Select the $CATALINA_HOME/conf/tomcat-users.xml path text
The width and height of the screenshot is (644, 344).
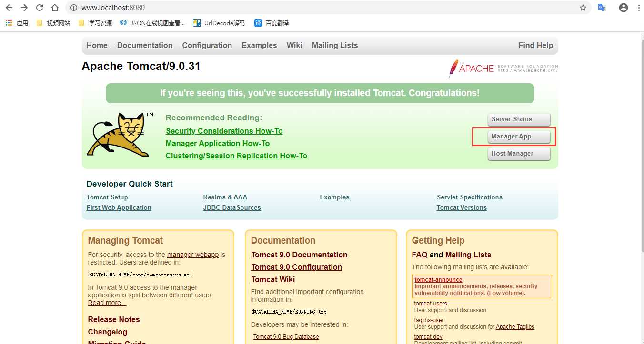[141, 275]
